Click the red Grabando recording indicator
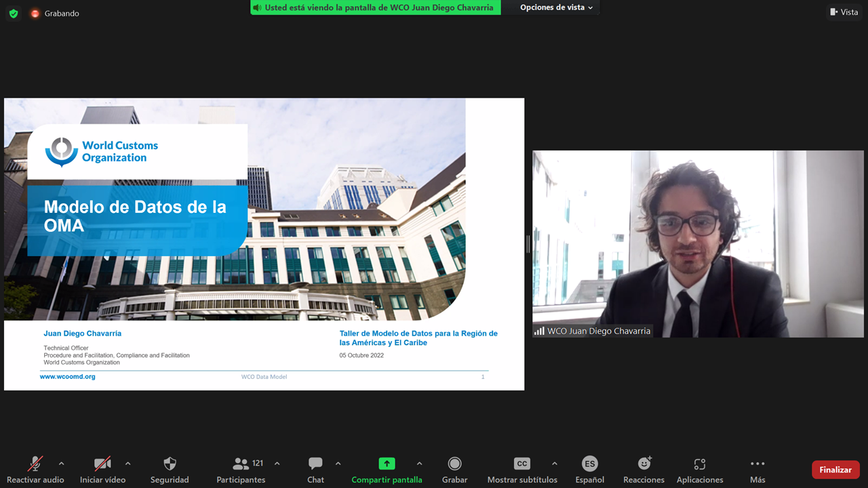868x488 pixels. click(35, 13)
